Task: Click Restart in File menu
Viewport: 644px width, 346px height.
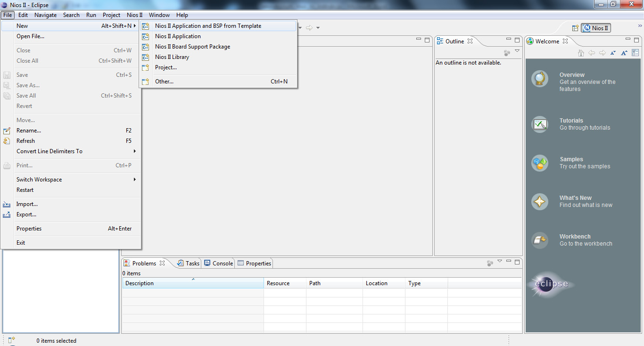Action: click(71, 190)
